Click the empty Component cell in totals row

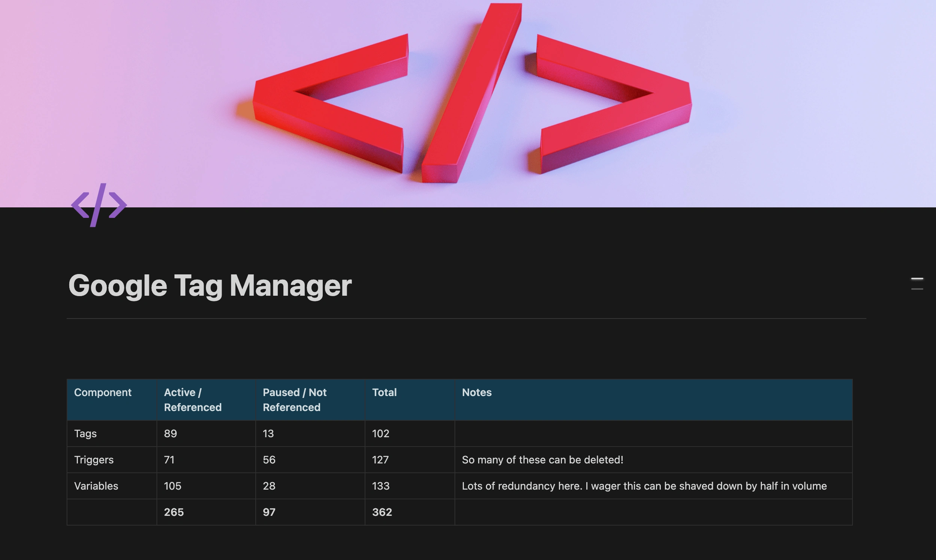coord(112,512)
